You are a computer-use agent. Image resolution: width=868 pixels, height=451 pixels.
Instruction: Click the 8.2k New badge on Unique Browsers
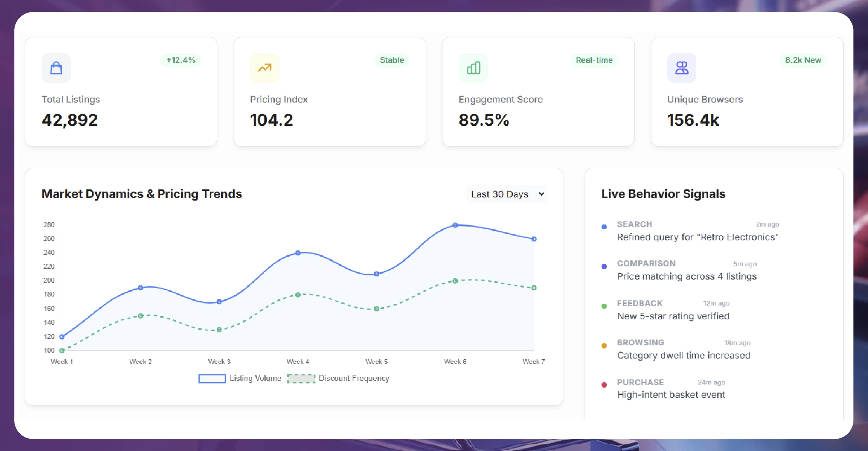(803, 60)
